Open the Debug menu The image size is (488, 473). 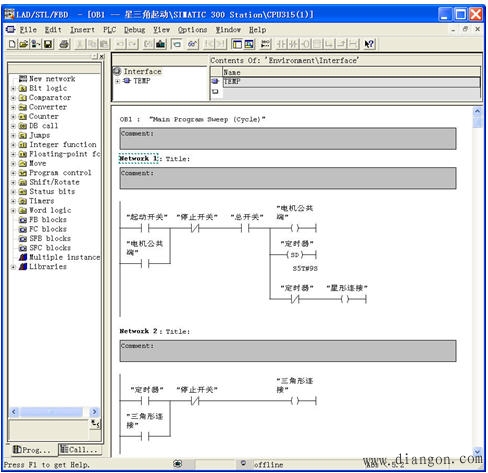134,30
